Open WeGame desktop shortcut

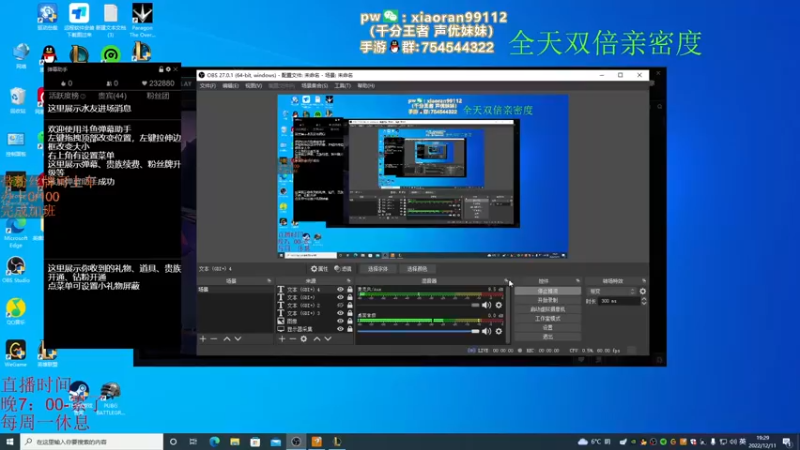tap(16, 354)
